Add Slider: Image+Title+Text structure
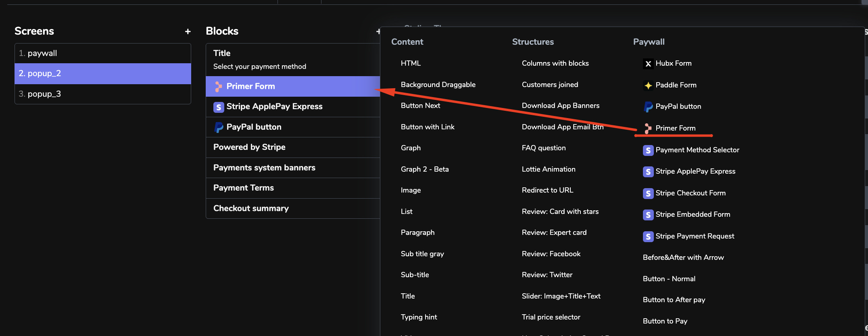This screenshot has height=336, width=868. pos(561,296)
